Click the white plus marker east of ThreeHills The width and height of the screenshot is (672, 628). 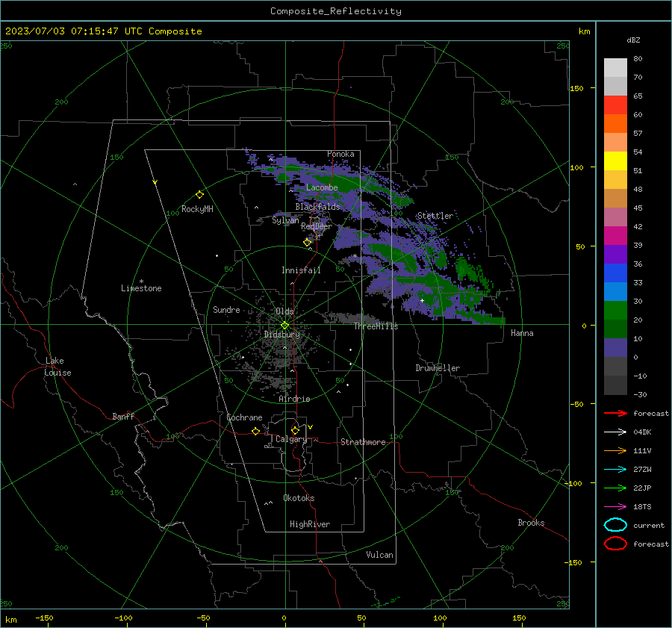422,300
